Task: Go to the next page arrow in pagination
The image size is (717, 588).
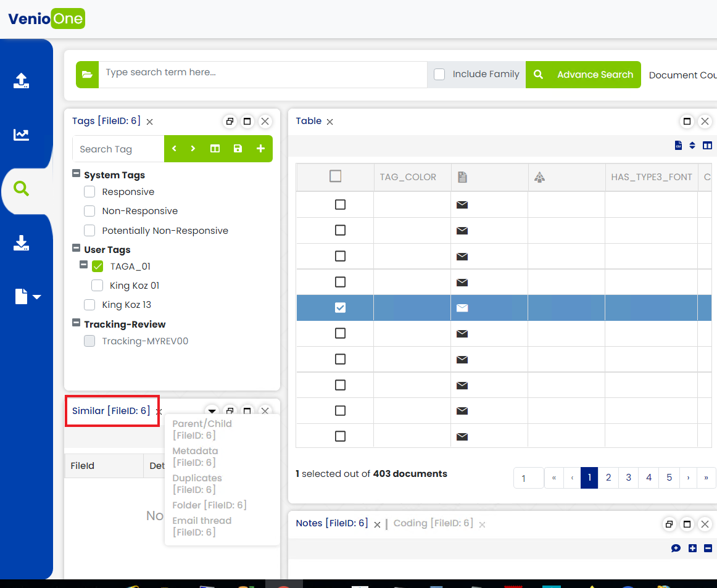Action: (688, 478)
